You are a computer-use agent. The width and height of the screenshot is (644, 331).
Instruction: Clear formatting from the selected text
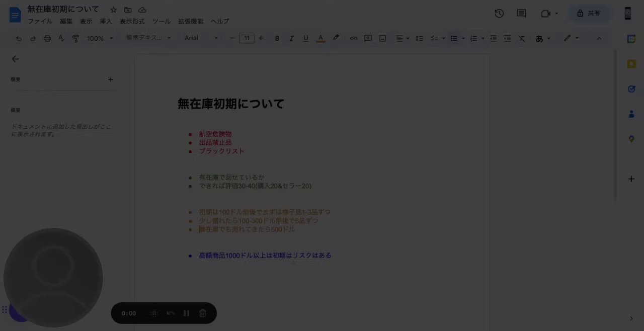tap(522, 38)
